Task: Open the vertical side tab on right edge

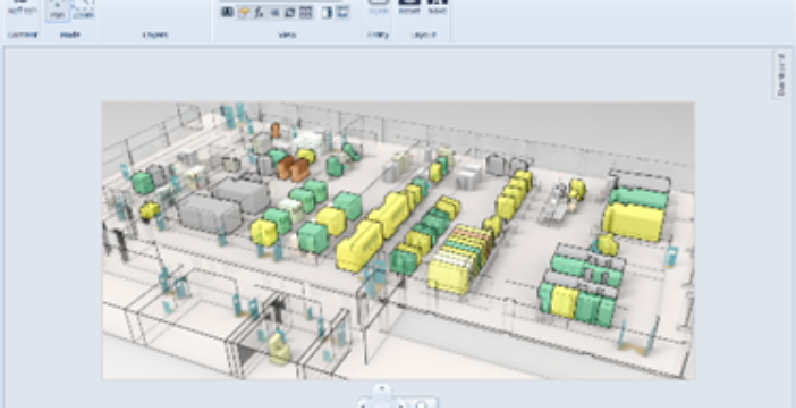Action: [780, 76]
